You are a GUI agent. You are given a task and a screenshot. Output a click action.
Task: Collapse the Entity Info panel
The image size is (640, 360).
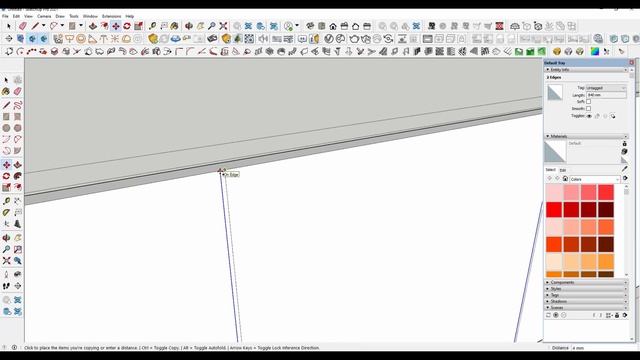point(586,70)
